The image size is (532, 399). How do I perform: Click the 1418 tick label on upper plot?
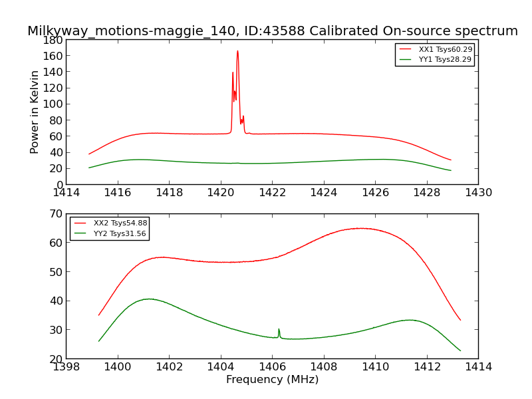coord(170,193)
